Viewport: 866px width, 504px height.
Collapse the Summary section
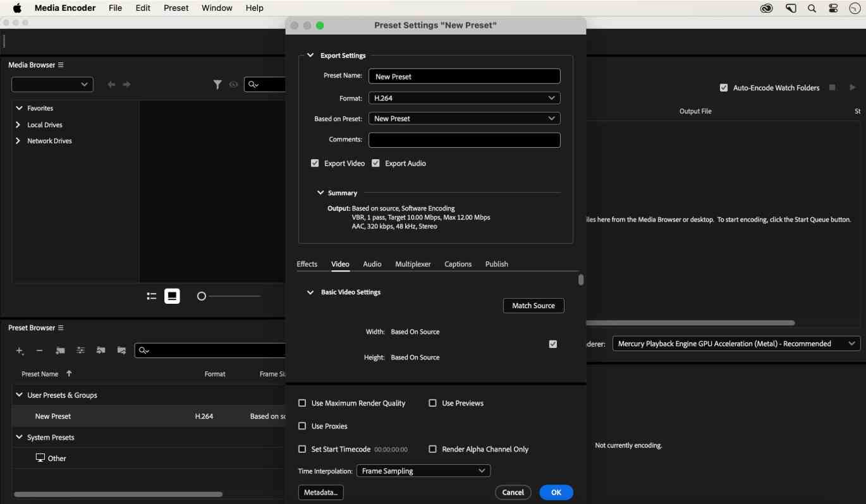[320, 193]
